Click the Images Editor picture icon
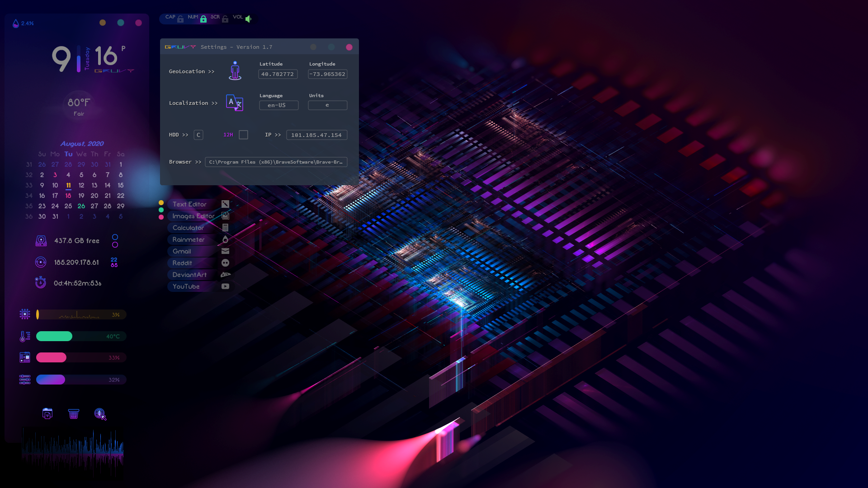This screenshot has width=868, height=488. coord(225,216)
